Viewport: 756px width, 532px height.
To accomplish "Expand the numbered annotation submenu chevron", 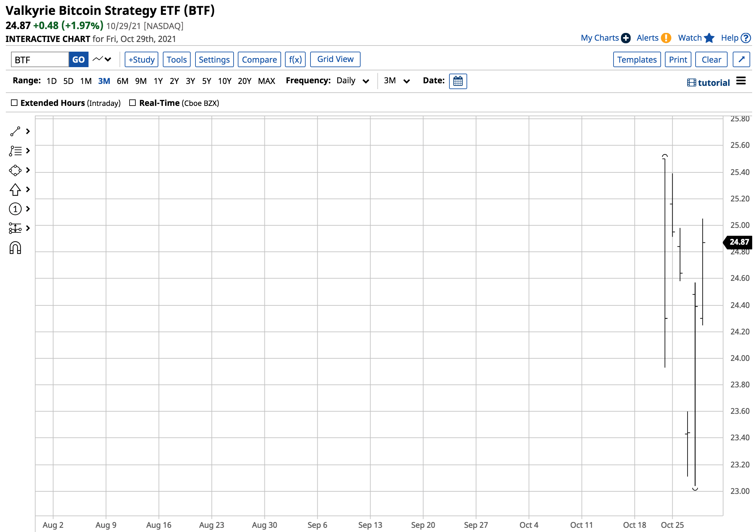I will tap(28, 209).
